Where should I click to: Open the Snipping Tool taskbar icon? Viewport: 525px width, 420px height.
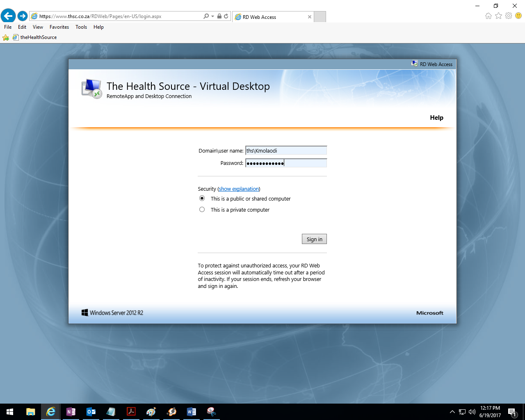coord(212,412)
